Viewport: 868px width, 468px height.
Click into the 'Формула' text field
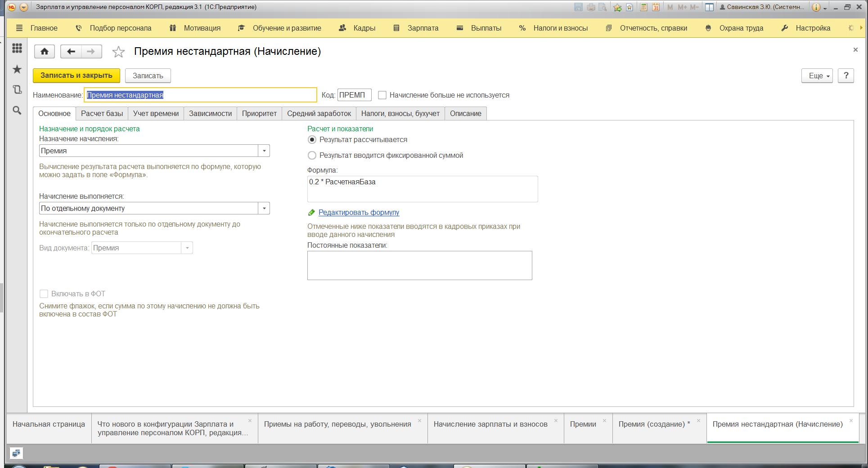click(423, 189)
